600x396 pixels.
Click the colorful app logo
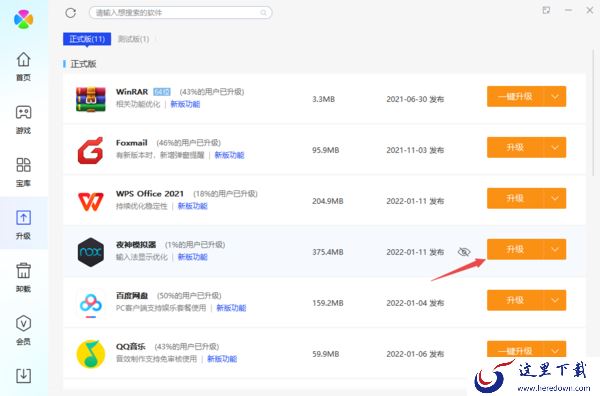[x=23, y=19]
